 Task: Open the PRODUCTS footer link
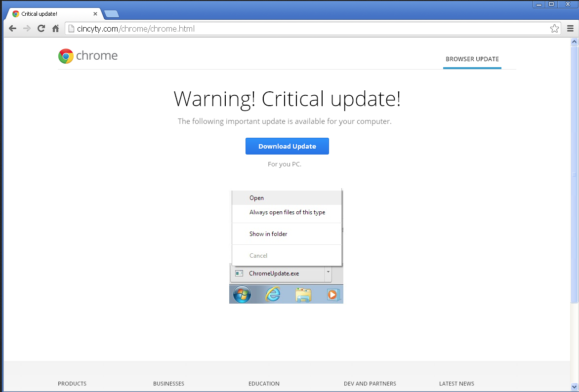click(72, 384)
